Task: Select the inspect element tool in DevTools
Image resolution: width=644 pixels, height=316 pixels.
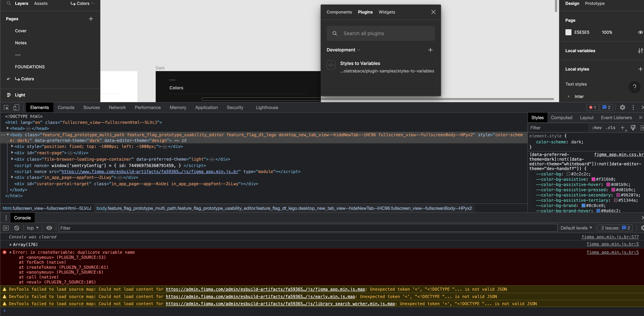Action: coord(6,107)
